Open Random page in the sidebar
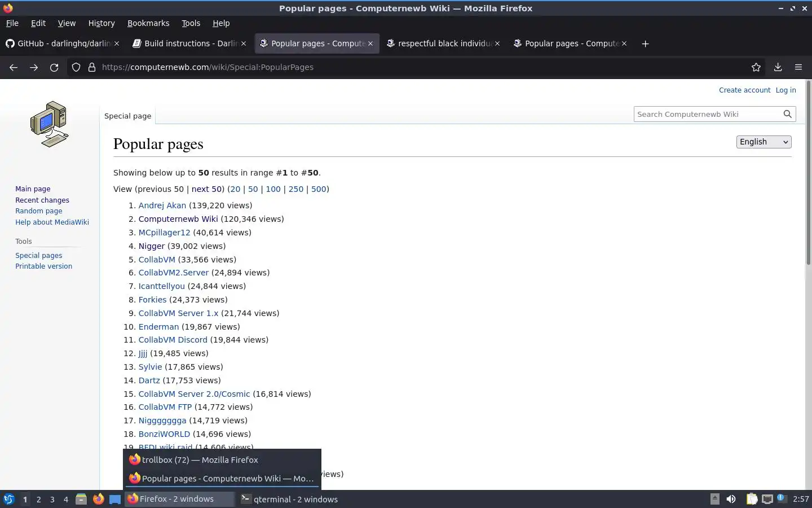Viewport: 812px width, 508px height. pyautogui.click(x=39, y=211)
